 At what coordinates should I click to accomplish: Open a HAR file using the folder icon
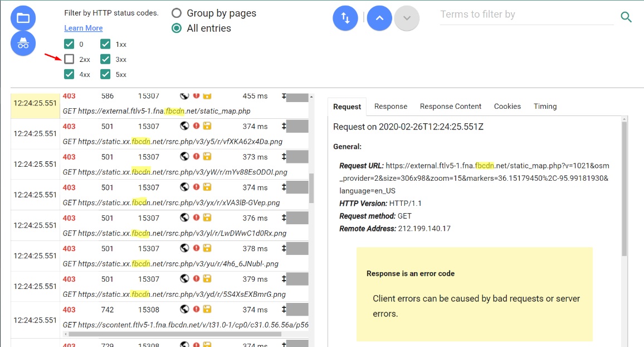coord(23,17)
